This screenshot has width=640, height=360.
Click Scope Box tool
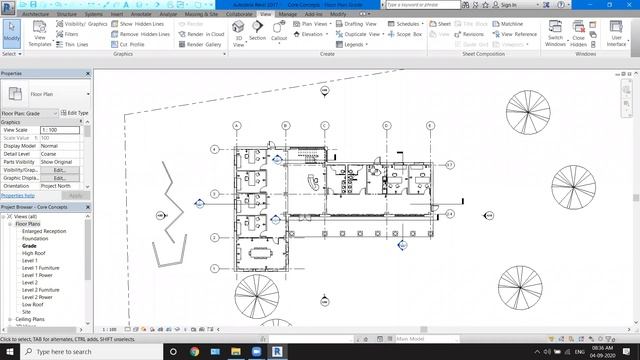(x=405, y=34)
